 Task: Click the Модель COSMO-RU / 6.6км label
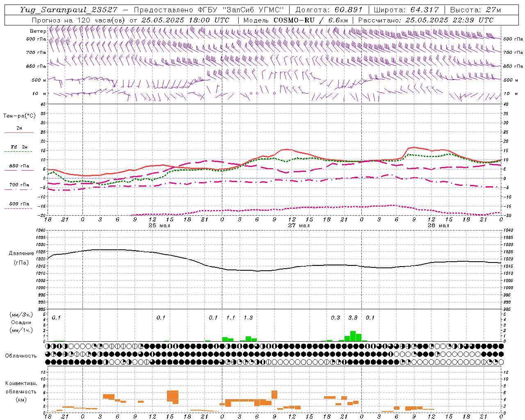[x=295, y=20]
